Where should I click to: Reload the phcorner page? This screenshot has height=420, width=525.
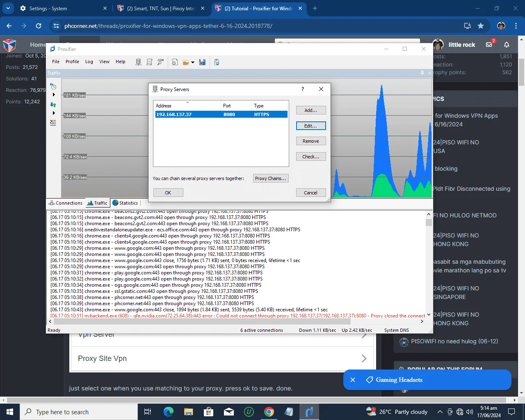click(39, 26)
